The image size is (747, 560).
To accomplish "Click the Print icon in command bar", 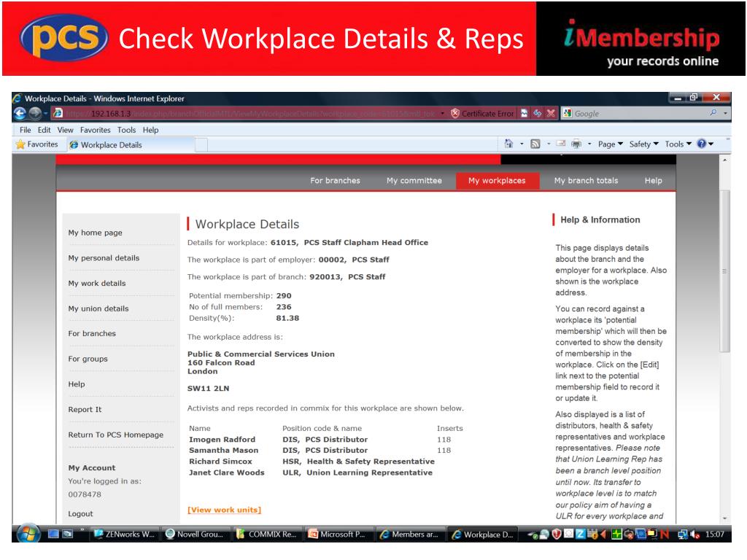I will pyautogui.click(x=576, y=144).
